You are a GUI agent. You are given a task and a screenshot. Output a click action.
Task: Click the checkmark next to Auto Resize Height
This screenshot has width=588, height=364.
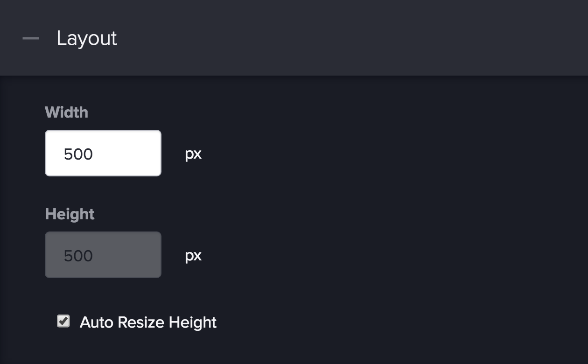click(63, 321)
